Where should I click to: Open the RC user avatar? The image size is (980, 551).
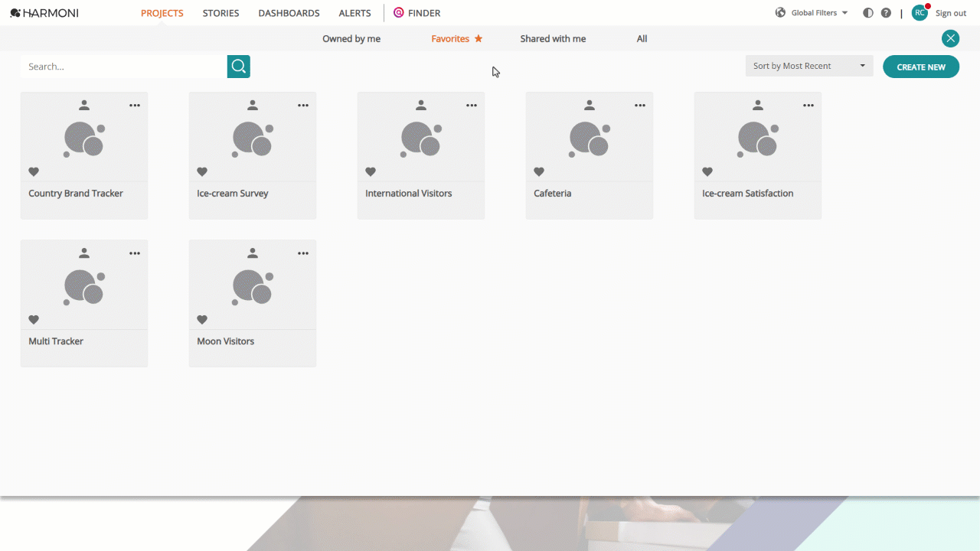pyautogui.click(x=920, y=12)
